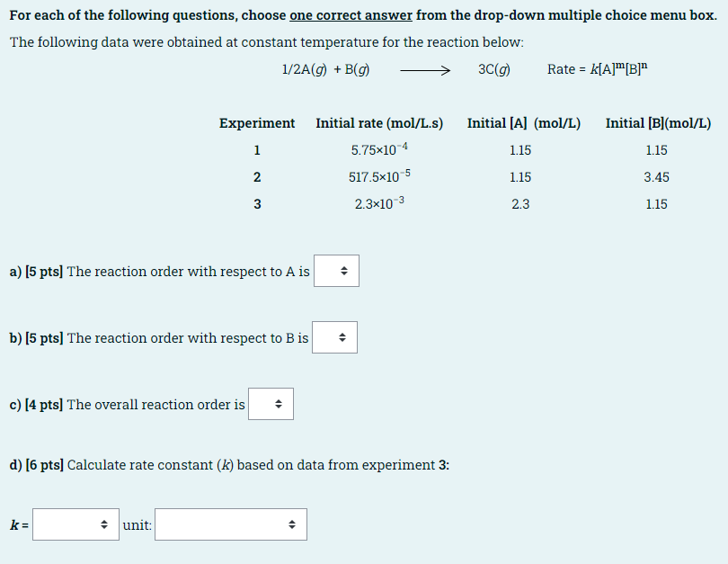Click the Experiment column header

(257, 123)
